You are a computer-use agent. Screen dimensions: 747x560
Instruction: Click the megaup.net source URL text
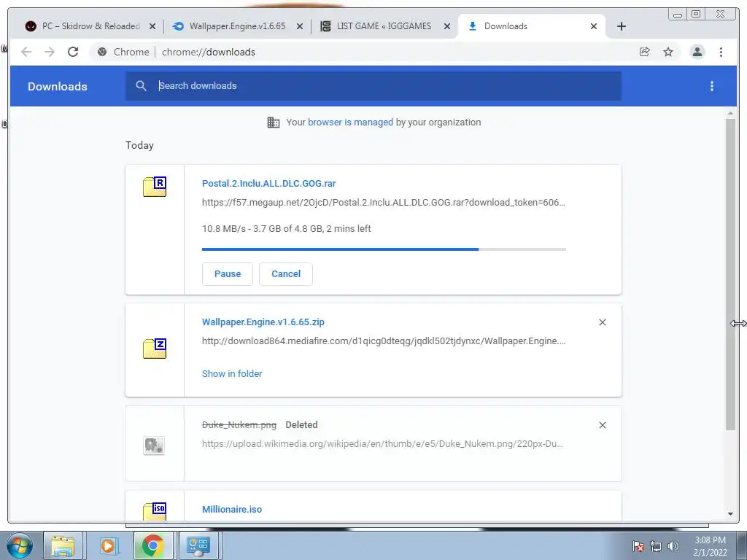pos(384,203)
